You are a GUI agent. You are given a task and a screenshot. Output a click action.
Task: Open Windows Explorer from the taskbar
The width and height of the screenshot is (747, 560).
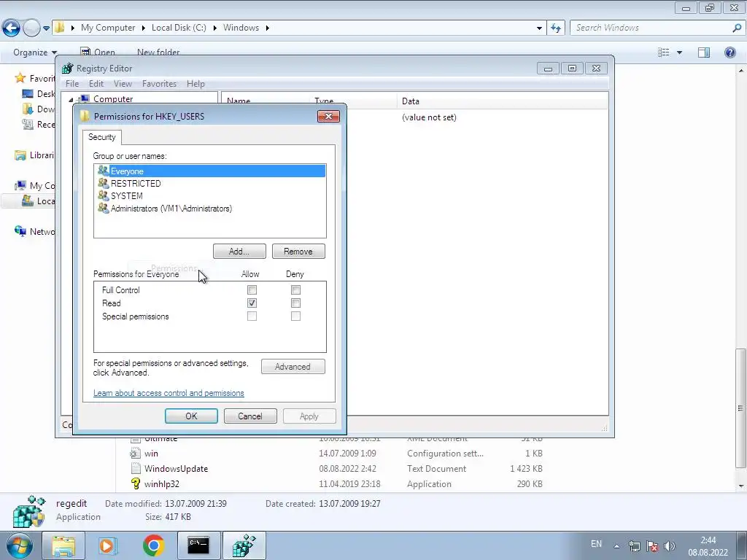click(63, 545)
